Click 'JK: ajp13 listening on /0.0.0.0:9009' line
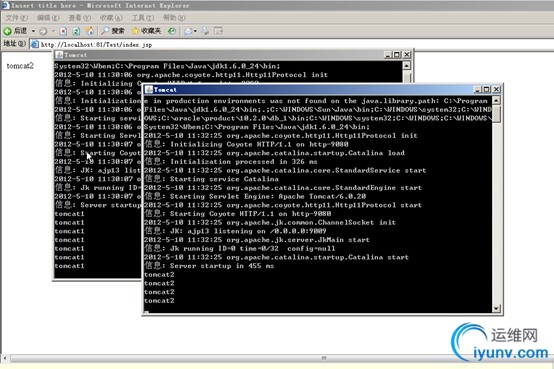The width and height of the screenshot is (554, 369). click(235, 231)
